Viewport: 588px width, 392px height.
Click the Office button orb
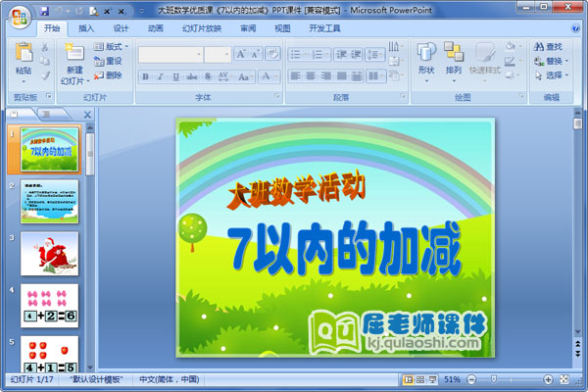tap(20, 18)
